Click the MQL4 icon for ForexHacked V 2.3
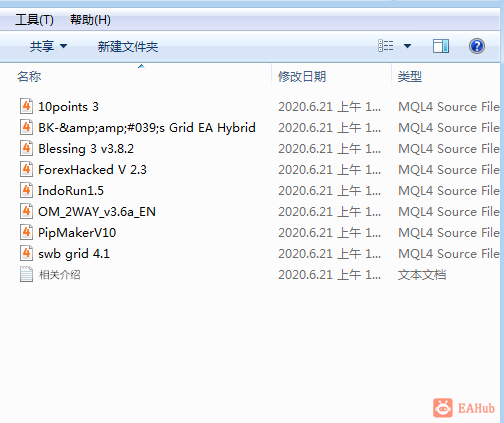 (26, 170)
